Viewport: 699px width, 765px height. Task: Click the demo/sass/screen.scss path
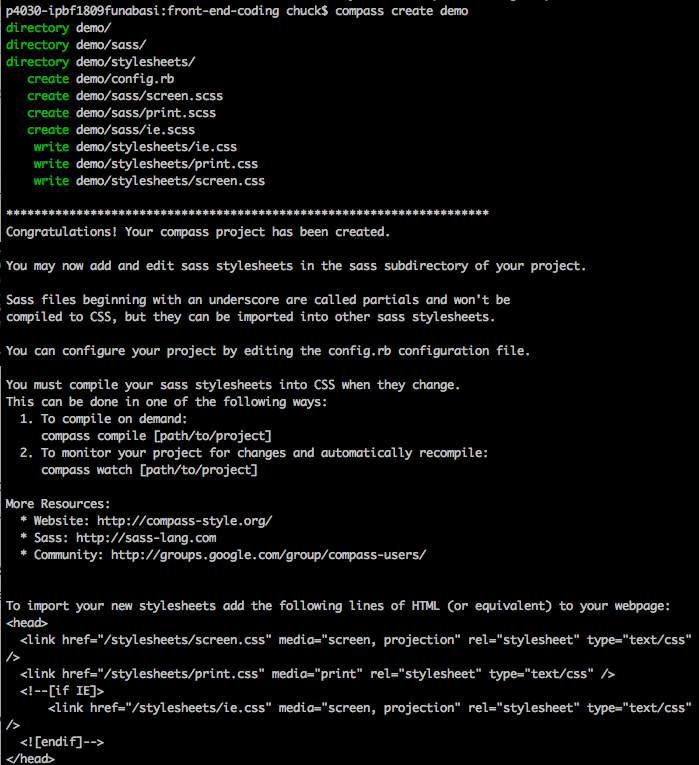149,96
